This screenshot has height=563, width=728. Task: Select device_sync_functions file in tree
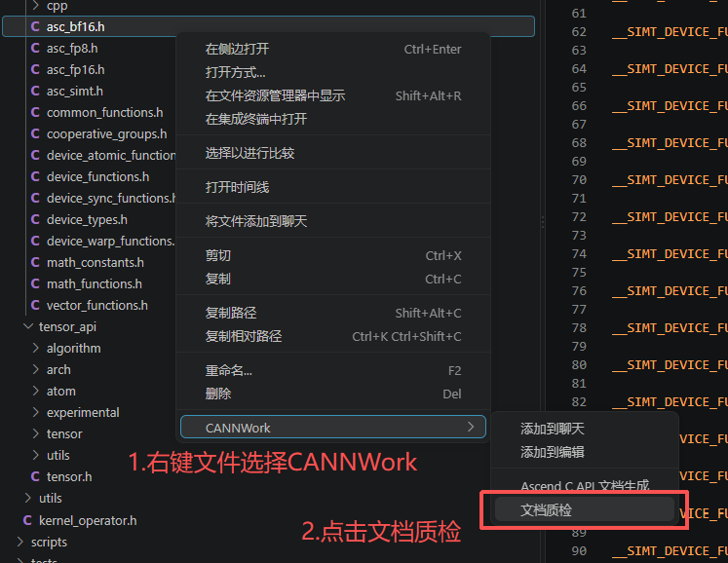[111, 198]
